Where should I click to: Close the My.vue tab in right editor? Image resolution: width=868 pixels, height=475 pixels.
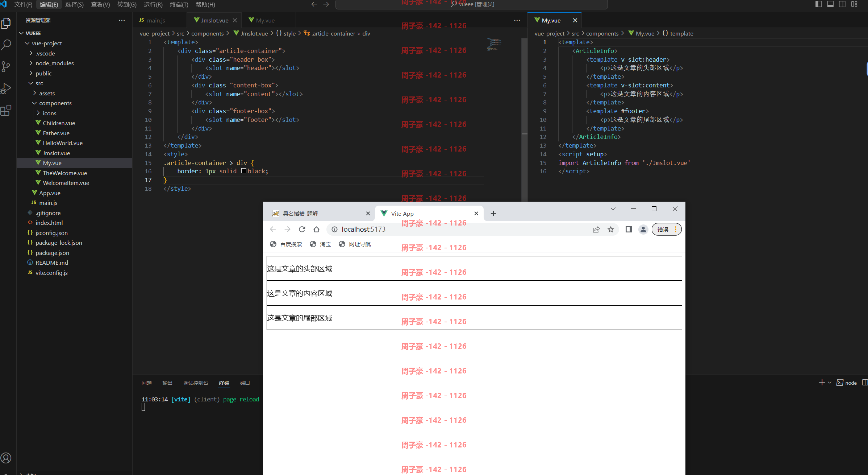[x=575, y=20]
